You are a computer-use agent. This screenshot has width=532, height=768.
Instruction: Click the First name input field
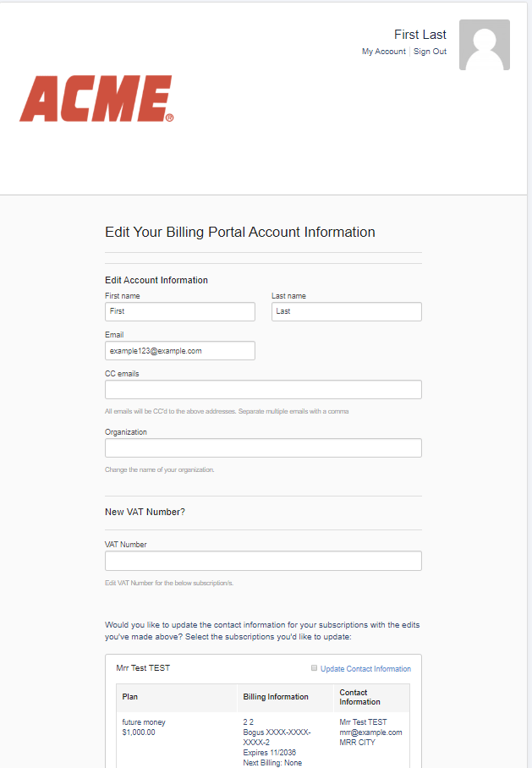click(x=179, y=311)
